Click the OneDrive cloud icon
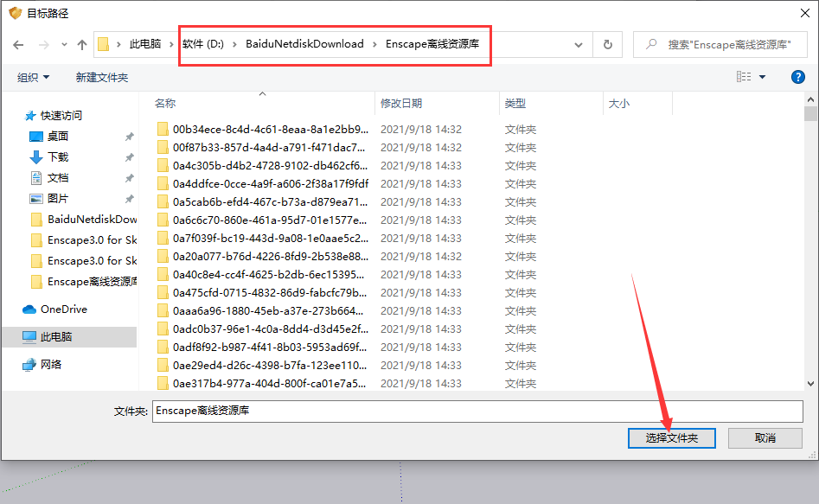The width and height of the screenshot is (819, 504). (x=29, y=309)
